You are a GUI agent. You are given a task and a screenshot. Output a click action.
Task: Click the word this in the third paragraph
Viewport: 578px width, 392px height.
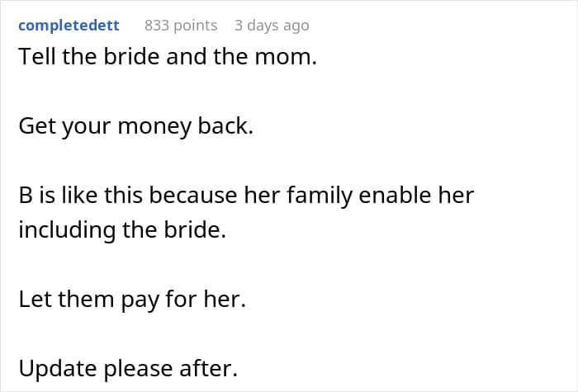[124, 195]
